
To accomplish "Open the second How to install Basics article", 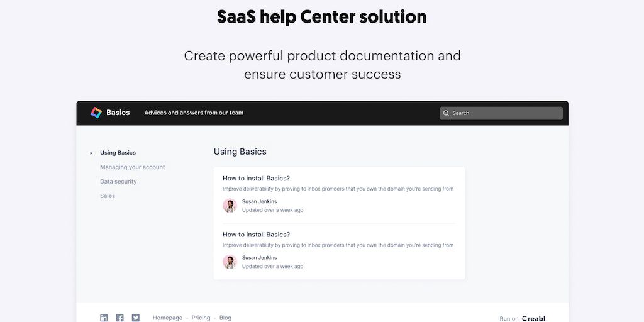I will pyautogui.click(x=256, y=235).
